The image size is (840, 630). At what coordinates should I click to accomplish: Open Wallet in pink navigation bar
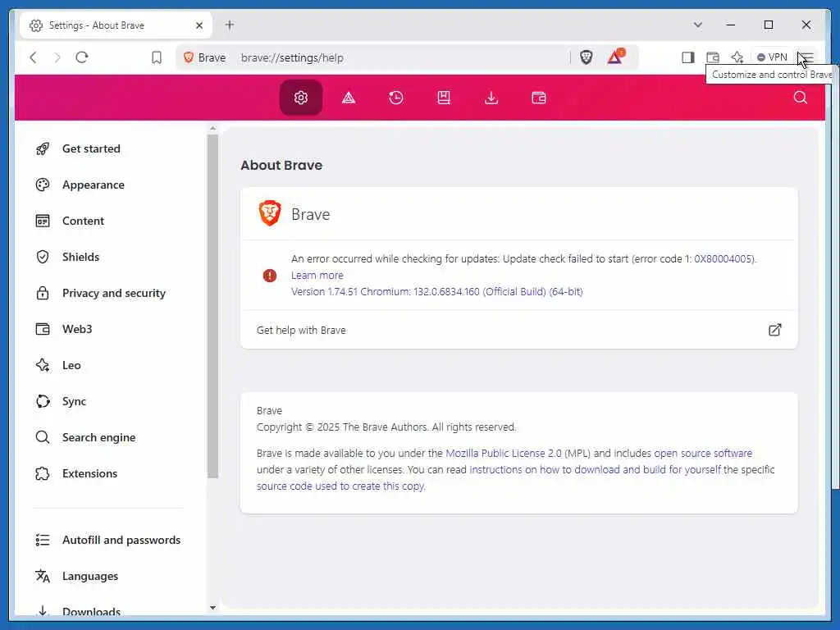click(538, 98)
